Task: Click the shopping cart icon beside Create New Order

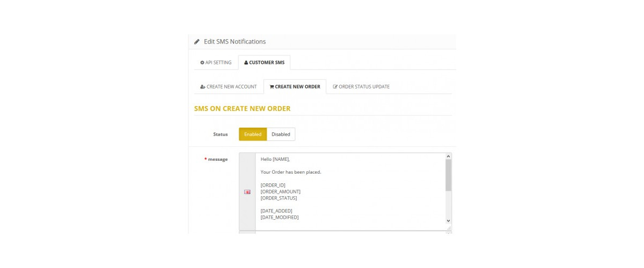Action: pyautogui.click(x=272, y=87)
